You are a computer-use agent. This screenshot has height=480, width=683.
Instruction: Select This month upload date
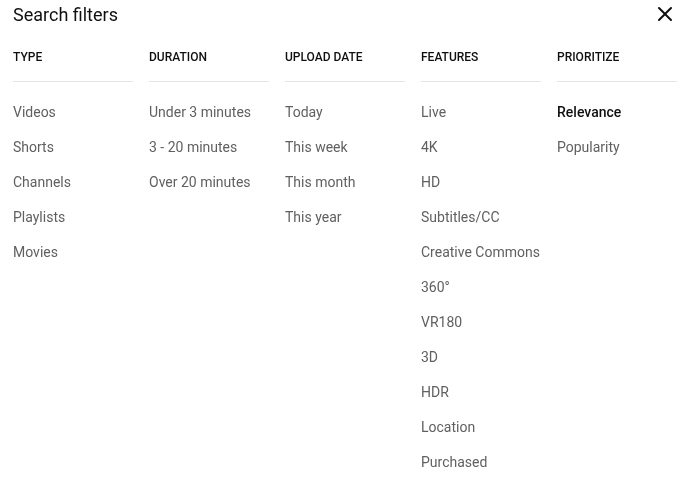[x=320, y=182]
